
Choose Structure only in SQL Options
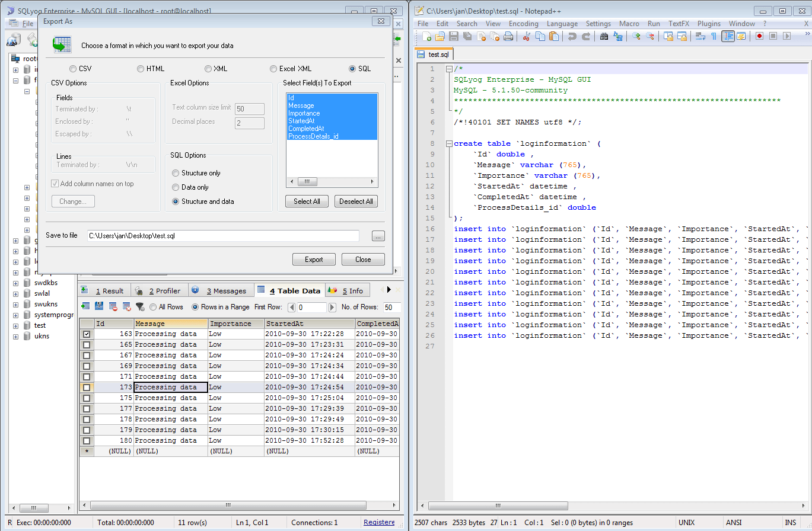pos(196,173)
